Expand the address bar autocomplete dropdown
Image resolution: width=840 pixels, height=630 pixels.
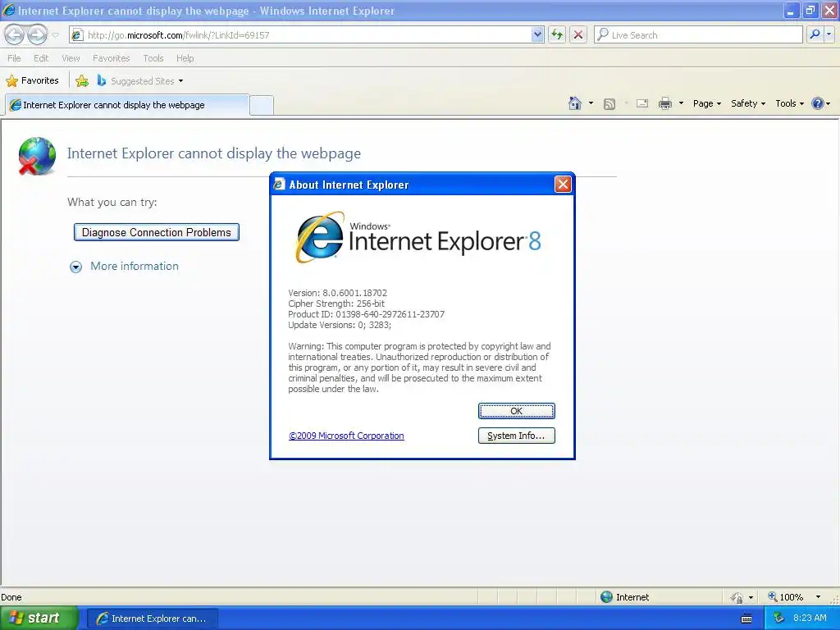(537, 34)
